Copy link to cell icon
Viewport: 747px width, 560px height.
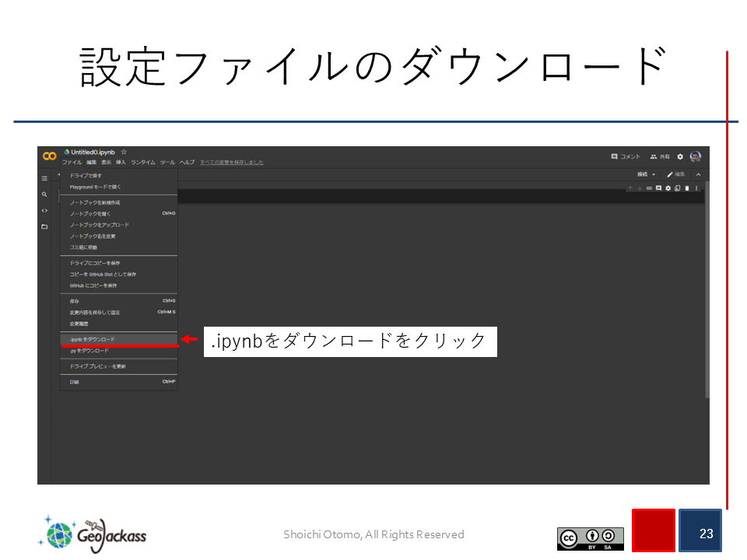point(649,188)
